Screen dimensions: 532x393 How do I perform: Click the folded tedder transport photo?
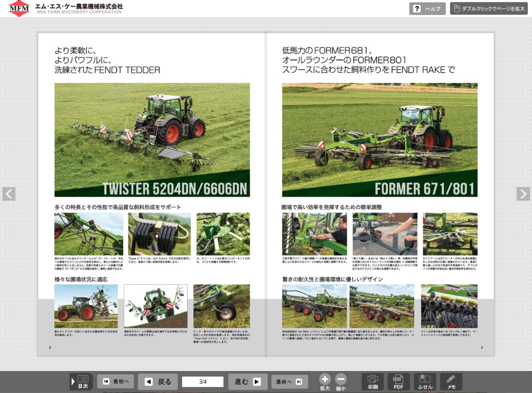click(x=86, y=306)
